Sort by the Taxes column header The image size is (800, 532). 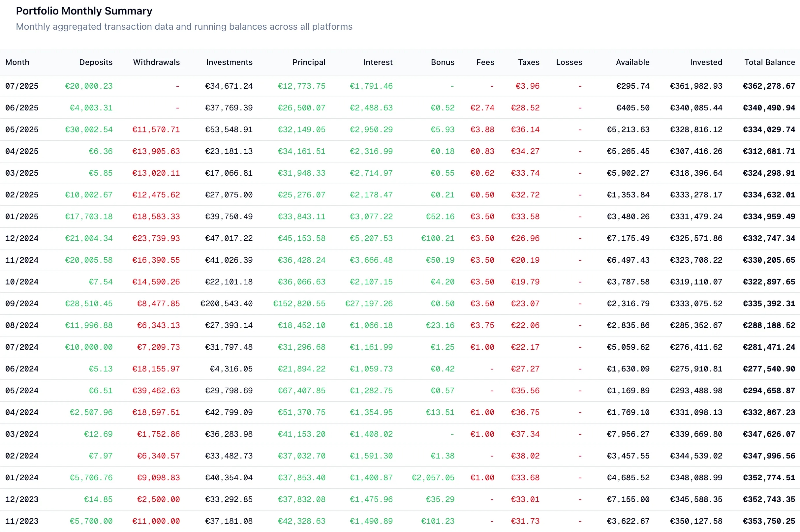(x=528, y=62)
